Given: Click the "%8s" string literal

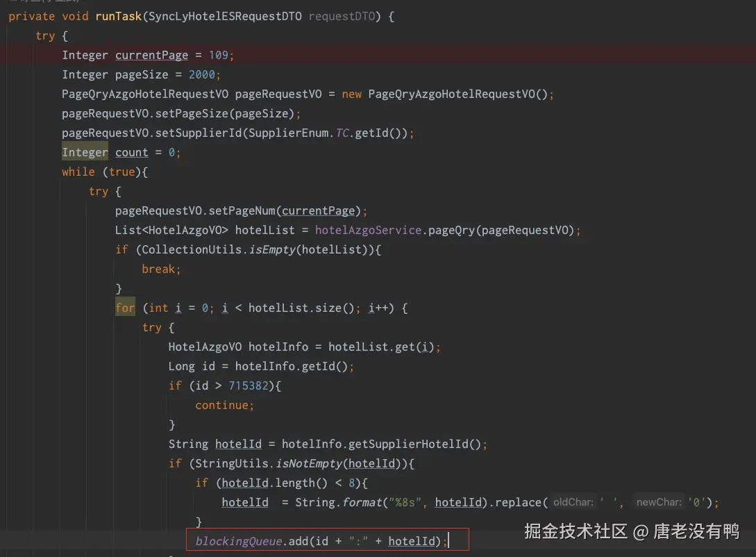Looking at the screenshot, I should pos(405,503).
